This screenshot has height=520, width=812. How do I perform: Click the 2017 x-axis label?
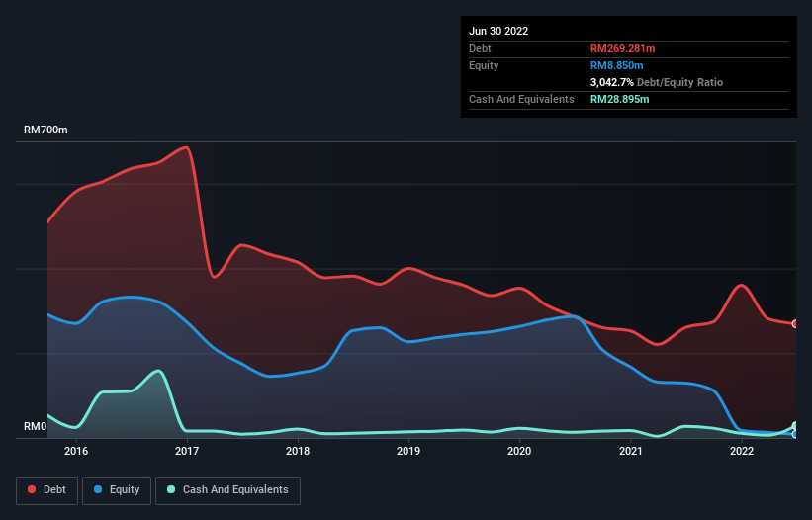187,451
